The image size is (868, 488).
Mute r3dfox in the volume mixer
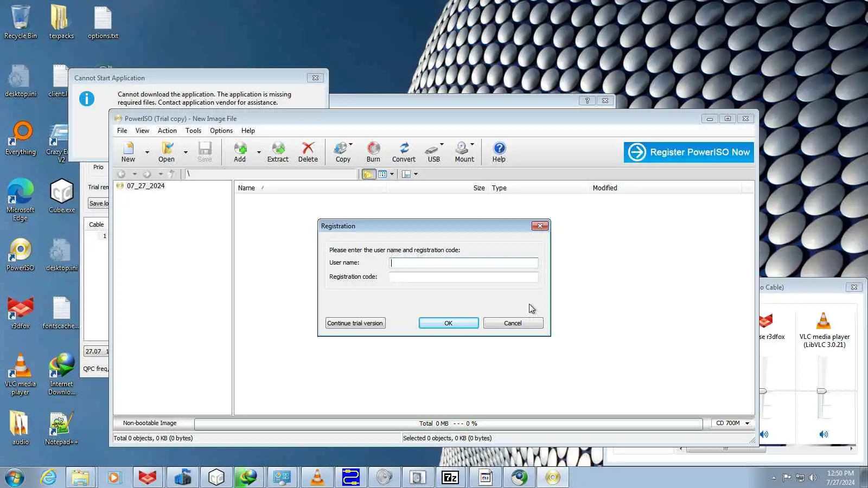(x=764, y=434)
